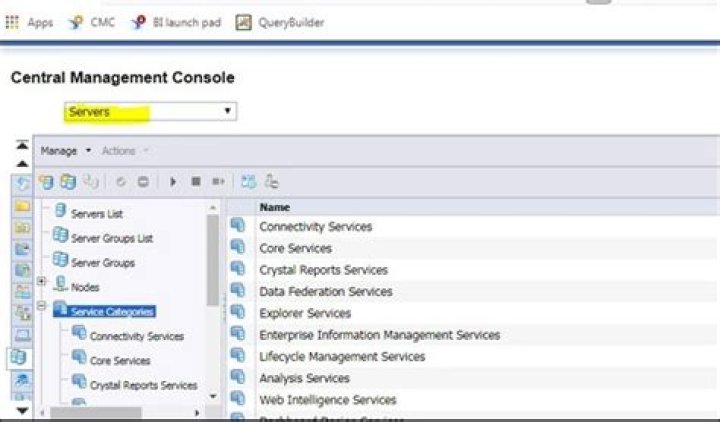Select Core Services in the tree
Screen dimensions: 720x422
[x=120, y=360]
